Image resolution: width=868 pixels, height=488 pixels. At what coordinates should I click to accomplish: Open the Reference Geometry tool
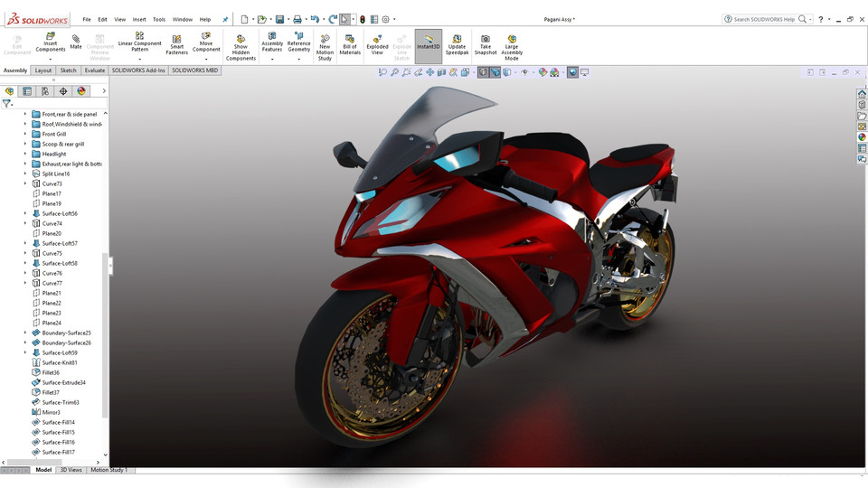point(299,42)
